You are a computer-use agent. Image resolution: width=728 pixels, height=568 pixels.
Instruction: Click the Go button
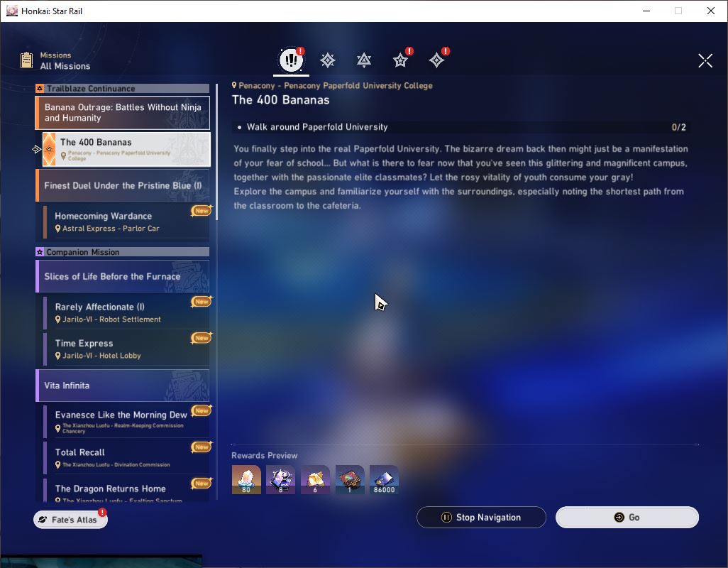pos(627,518)
